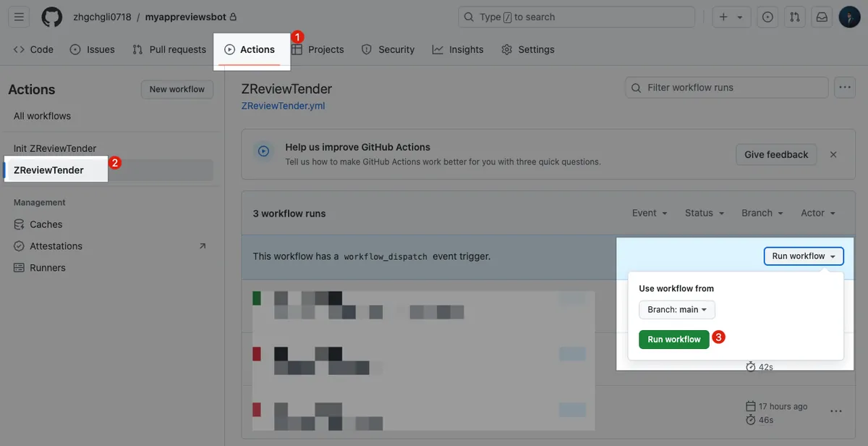This screenshot has width=868, height=446.
Task: Select Init ZReviewTender workflow in sidebar
Action: coord(55,148)
